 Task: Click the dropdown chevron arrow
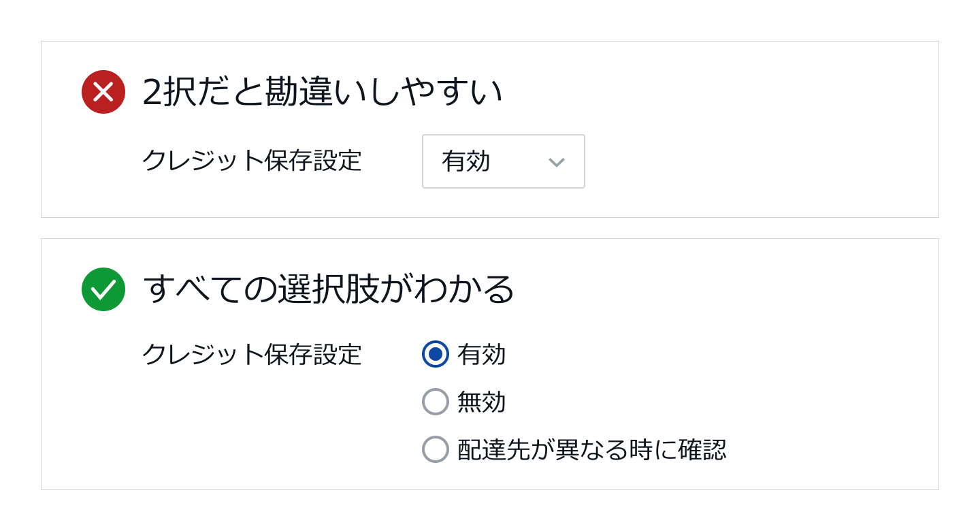tap(557, 162)
